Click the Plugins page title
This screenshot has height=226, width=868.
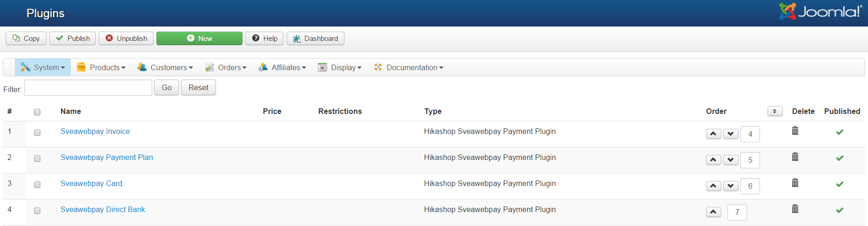pos(46,13)
